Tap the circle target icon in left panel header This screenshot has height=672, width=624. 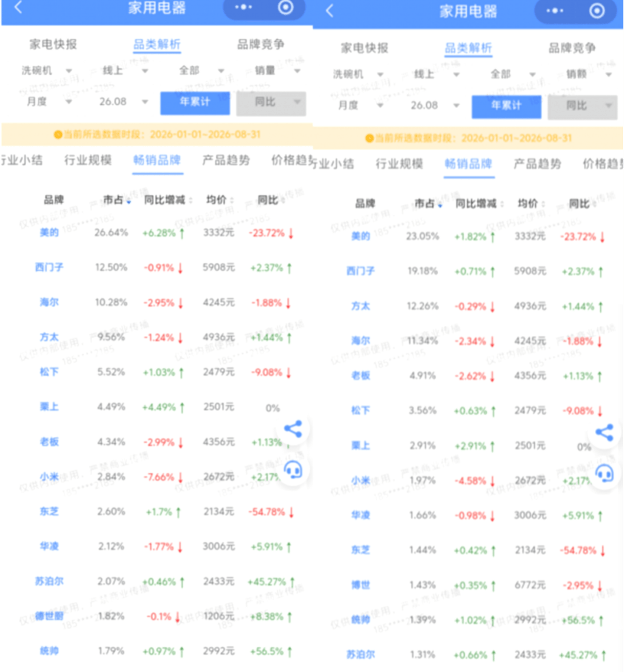pyautogui.click(x=286, y=7)
